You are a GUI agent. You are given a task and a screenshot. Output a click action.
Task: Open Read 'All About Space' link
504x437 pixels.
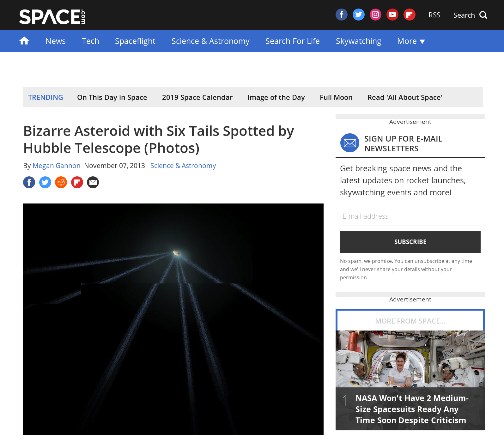click(x=405, y=97)
